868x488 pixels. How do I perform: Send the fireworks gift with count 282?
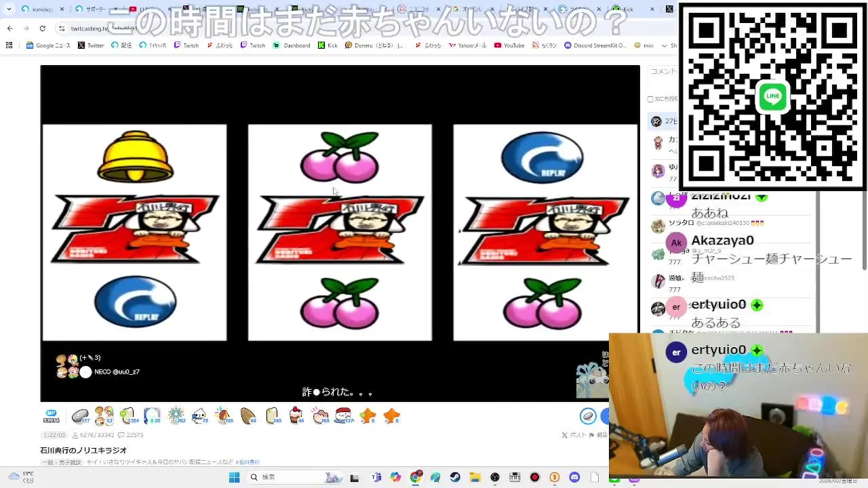[176, 415]
